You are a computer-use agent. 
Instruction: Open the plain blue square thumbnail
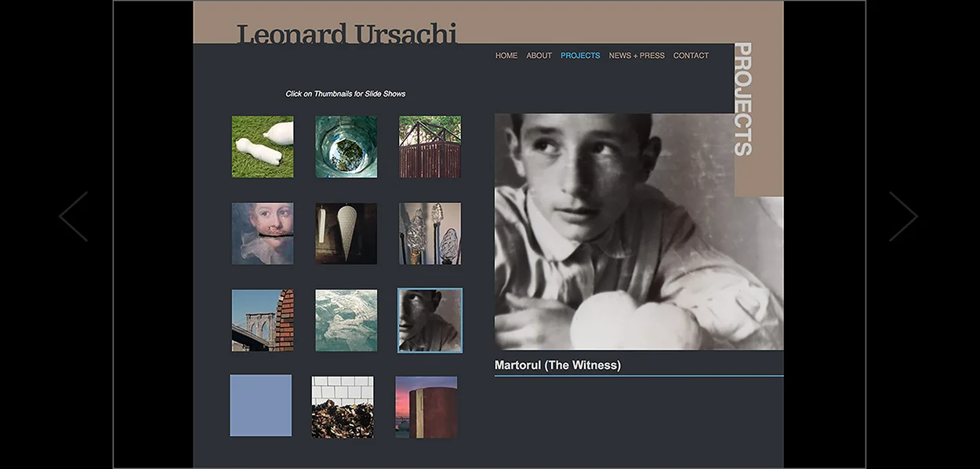pos(260,405)
